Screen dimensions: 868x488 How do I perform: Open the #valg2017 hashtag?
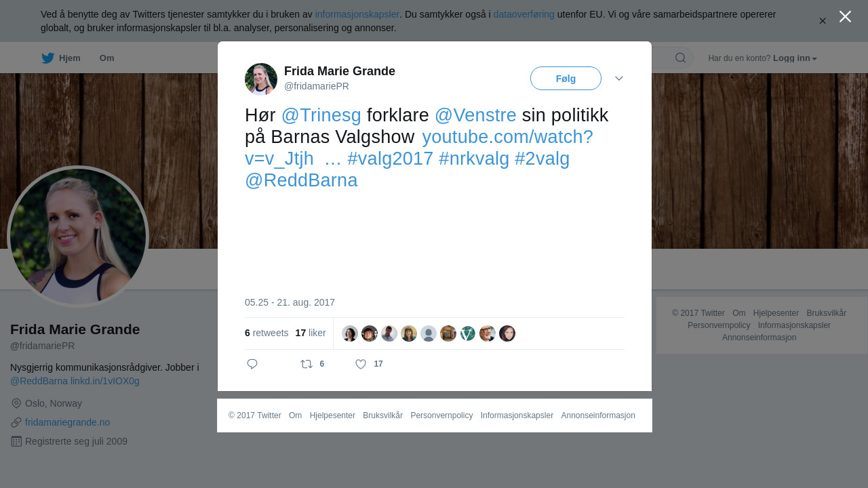pos(390,159)
